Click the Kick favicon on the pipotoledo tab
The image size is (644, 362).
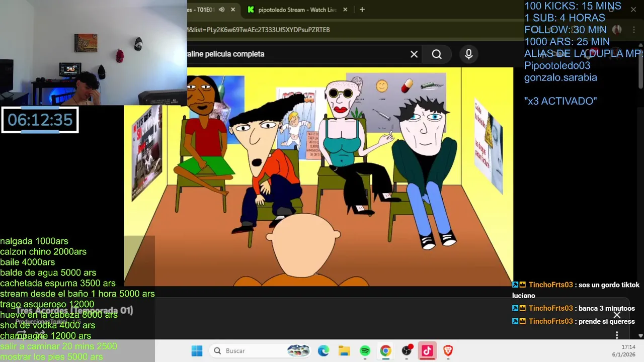251,10
